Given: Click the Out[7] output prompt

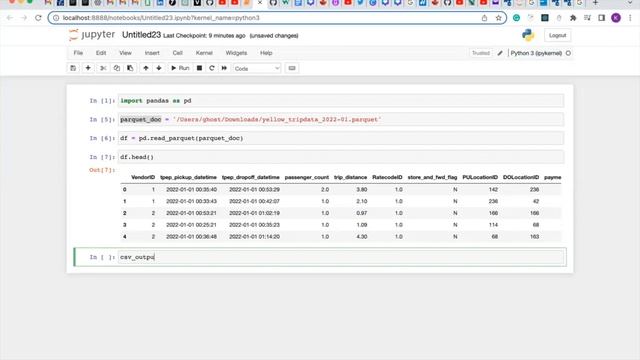Looking at the screenshot, I should click(x=102, y=170).
